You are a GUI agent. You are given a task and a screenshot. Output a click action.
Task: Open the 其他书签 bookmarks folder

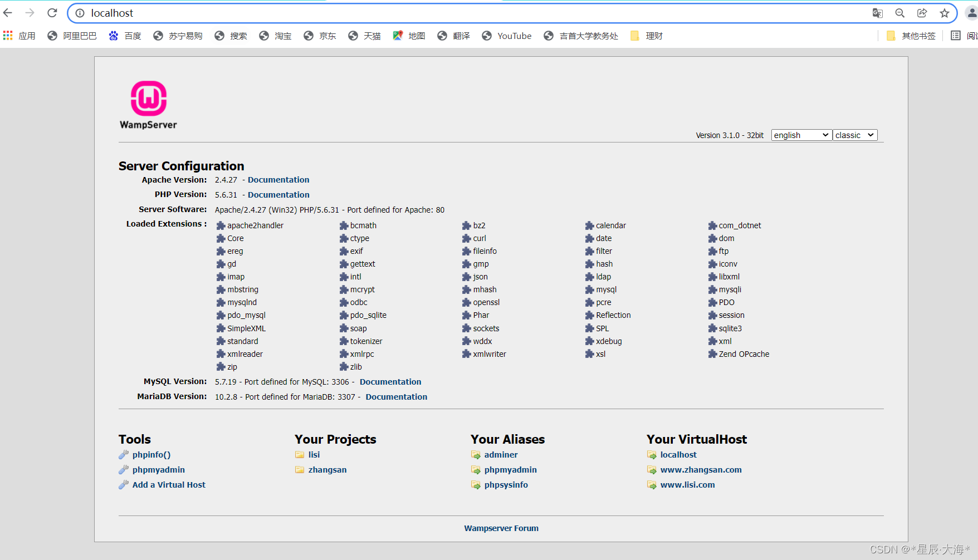(x=911, y=36)
